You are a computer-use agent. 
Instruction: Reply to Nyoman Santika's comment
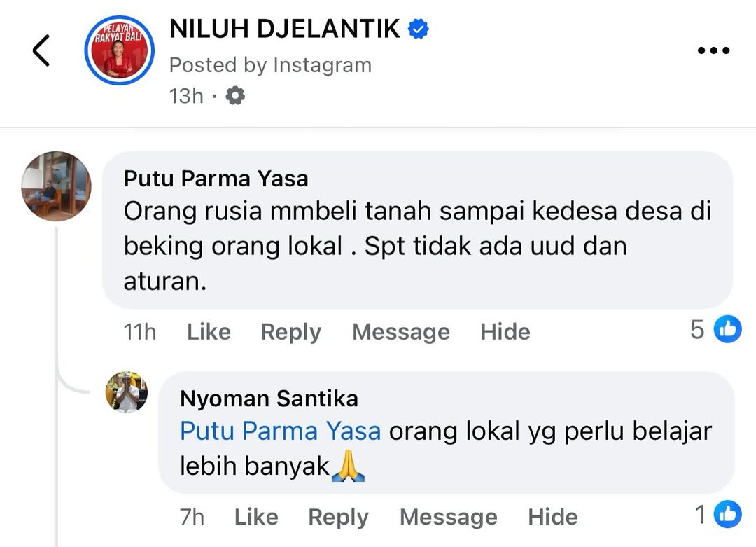coord(338,517)
